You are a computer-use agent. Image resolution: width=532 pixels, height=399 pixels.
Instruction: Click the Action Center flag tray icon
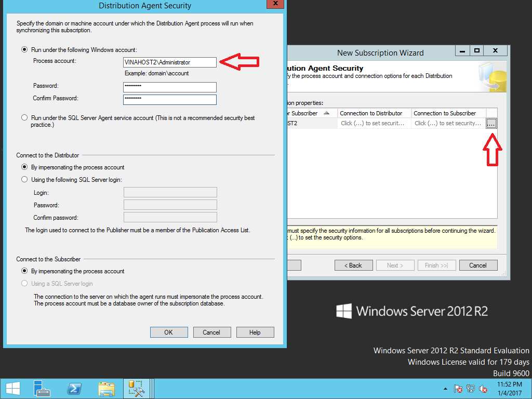pyautogui.click(x=458, y=389)
